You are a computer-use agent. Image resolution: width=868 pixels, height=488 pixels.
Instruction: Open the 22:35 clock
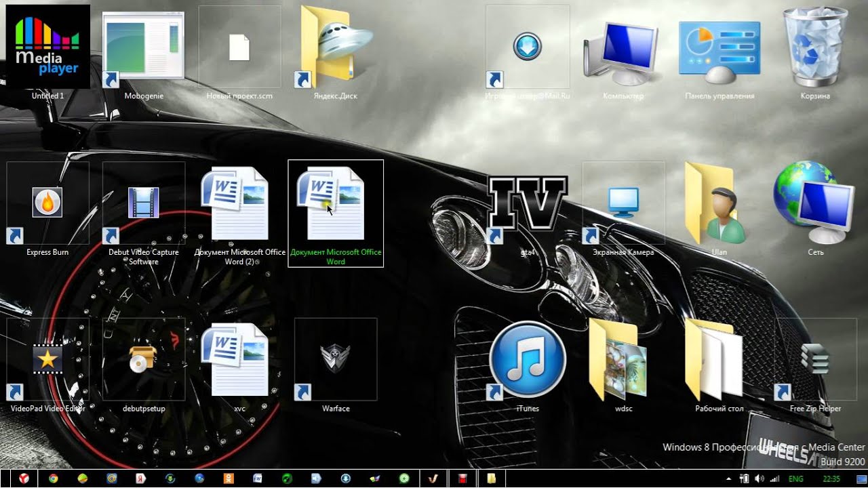point(831,479)
